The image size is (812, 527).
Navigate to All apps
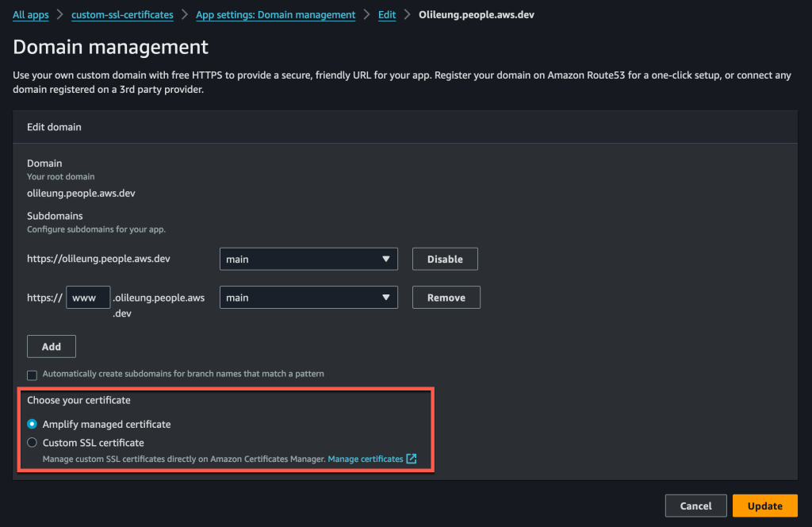[30, 14]
